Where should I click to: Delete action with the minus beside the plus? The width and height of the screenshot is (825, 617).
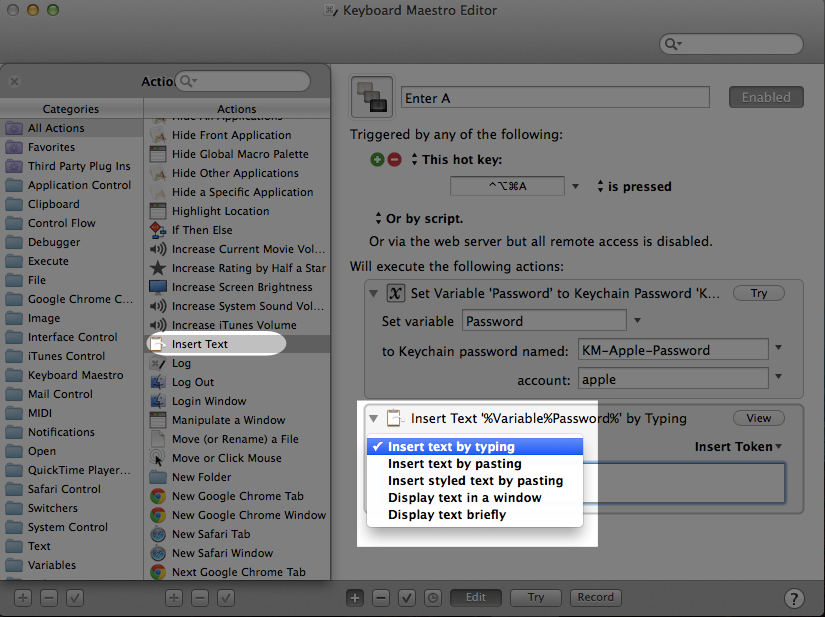coord(381,598)
